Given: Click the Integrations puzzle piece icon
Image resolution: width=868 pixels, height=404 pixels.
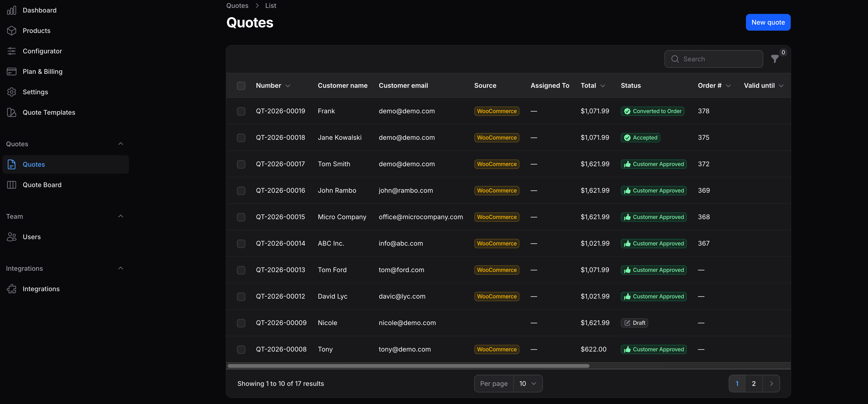Looking at the screenshot, I should [x=11, y=289].
